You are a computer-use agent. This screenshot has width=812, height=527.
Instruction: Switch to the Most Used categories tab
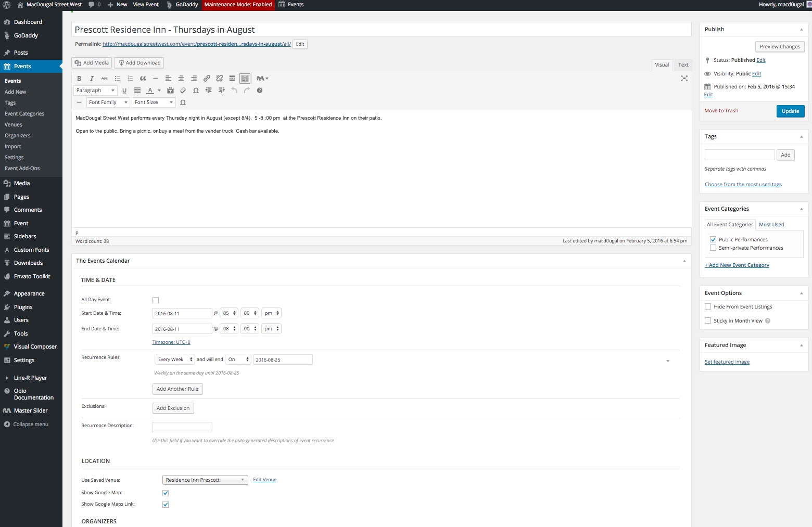(x=771, y=224)
